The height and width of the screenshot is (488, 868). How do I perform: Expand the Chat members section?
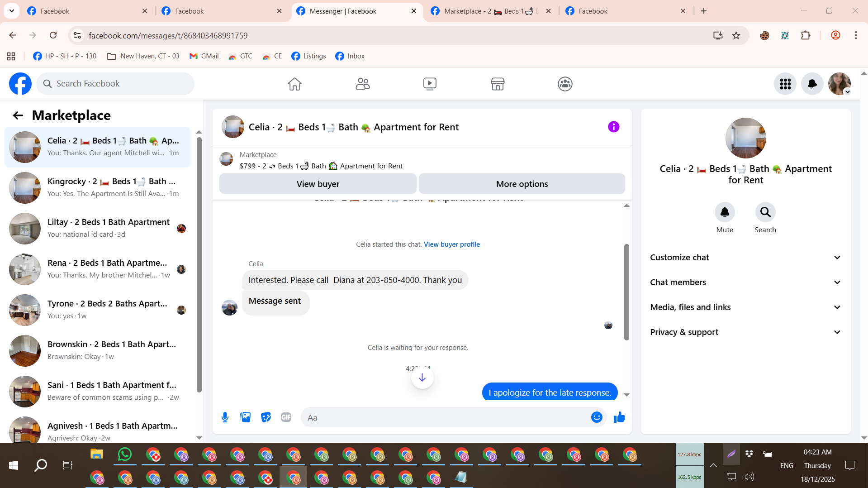(745, 282)
